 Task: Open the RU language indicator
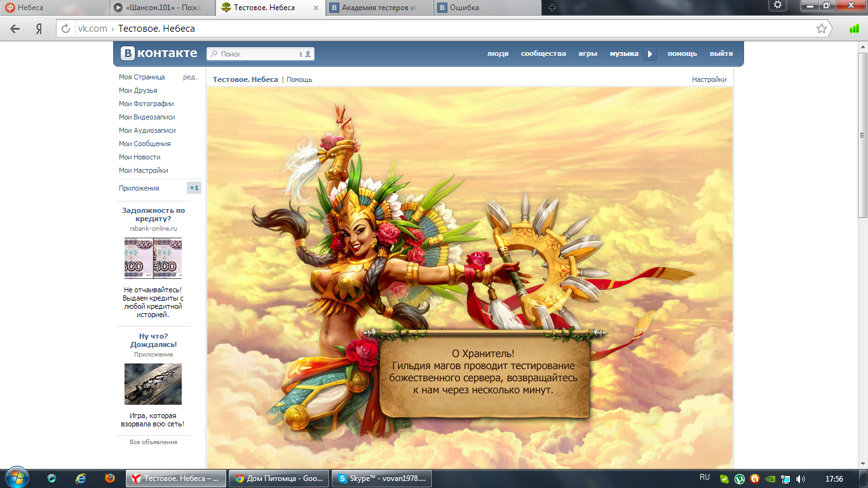coord(705,477)
